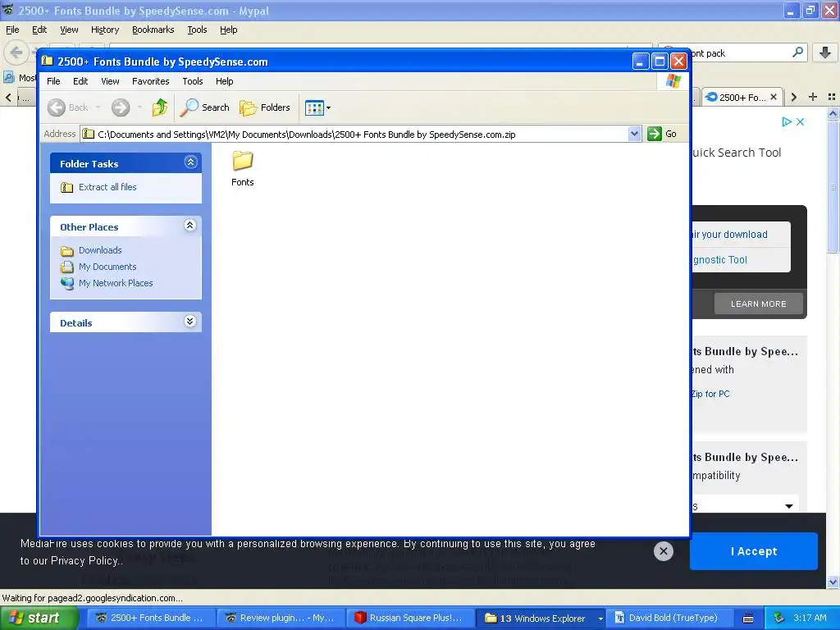Select the 2500+ Fo... browser tab
The image size is (840, 630).
click(742, 97)
